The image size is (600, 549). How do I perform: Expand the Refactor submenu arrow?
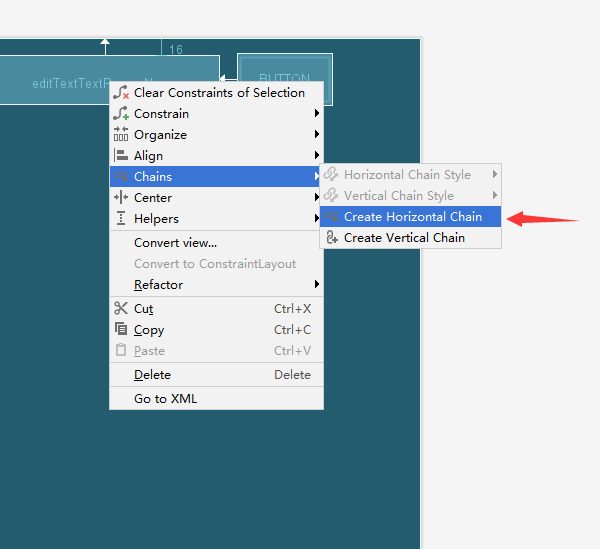click(x=317, y=285)
